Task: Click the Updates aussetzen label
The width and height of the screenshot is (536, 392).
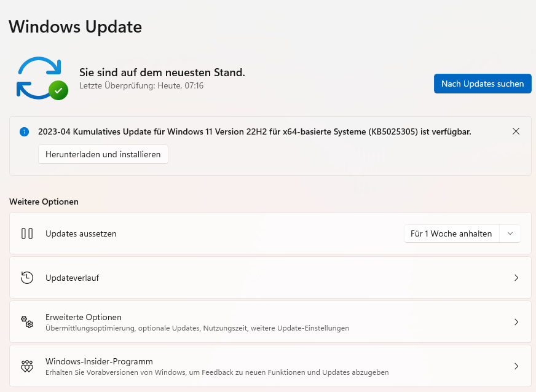Action: point(81,233)
